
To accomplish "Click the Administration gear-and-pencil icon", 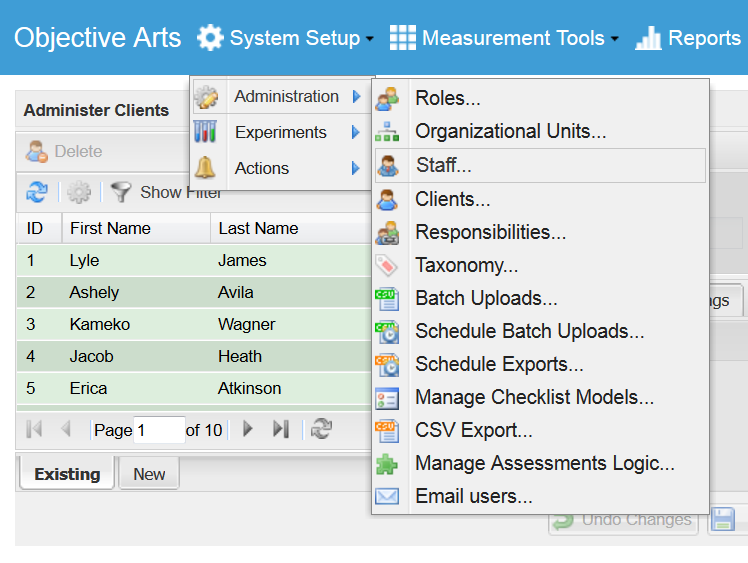I will tap(206, 97).
